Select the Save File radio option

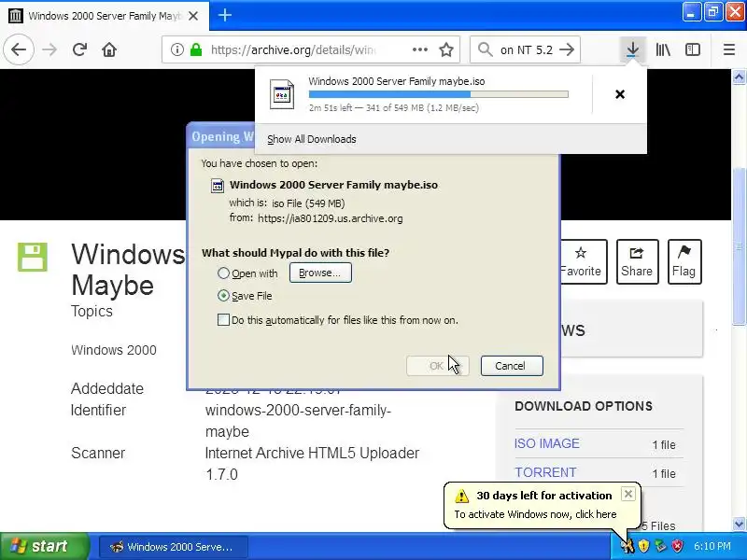point(223,296)
